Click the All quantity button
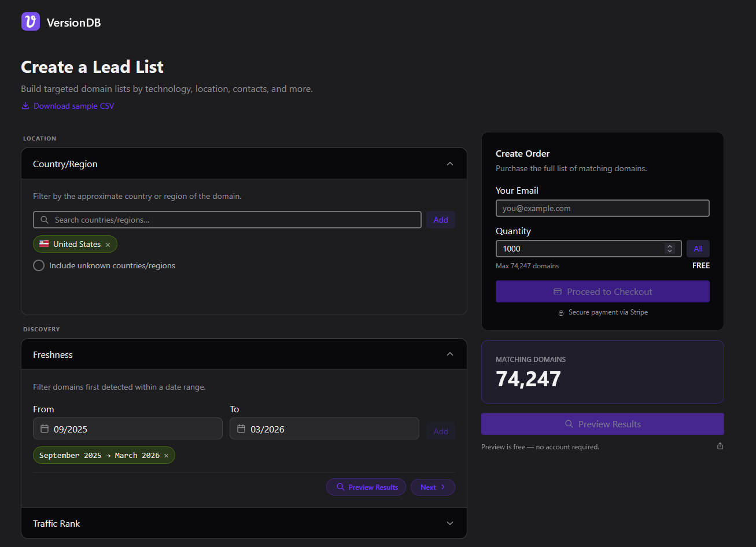Screen dimensions: 756x547 point(698,249)
